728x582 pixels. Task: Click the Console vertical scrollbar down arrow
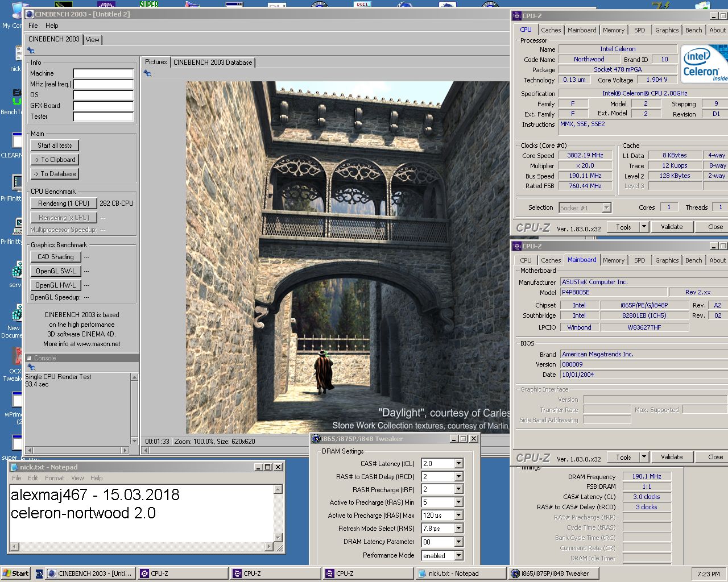[x=134, y=440]
